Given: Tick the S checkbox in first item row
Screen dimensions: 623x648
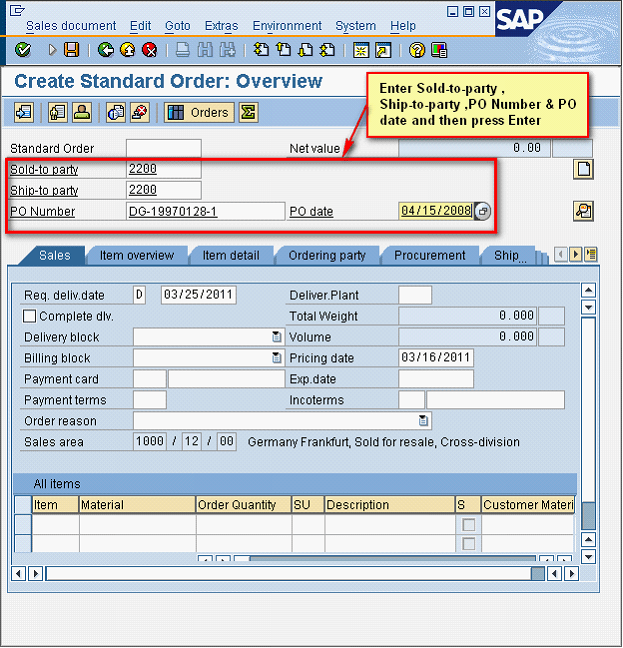Looking at the screenshot, I should pos(468,525).
